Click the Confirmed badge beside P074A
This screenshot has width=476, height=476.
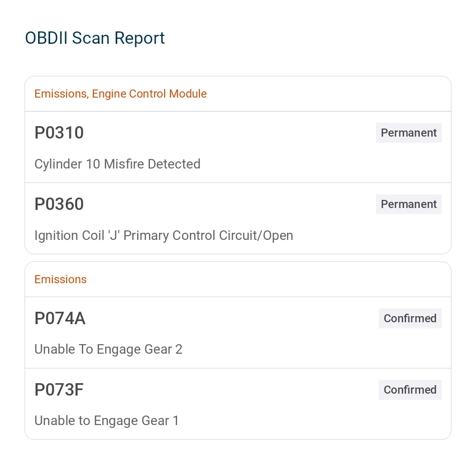point(410,318)
